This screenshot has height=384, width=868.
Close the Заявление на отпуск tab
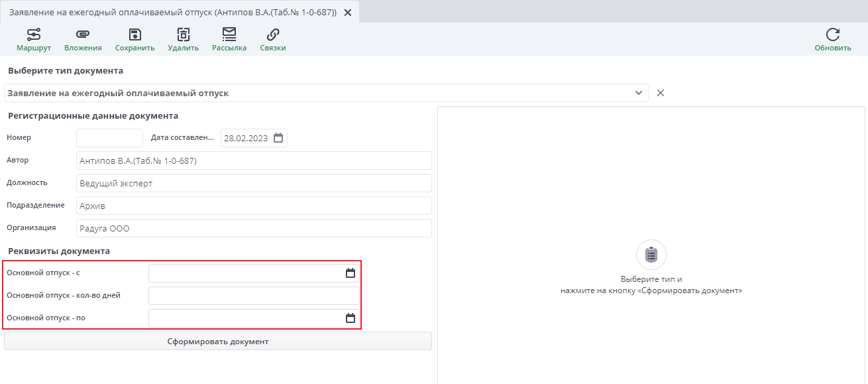tap(348, 13)
